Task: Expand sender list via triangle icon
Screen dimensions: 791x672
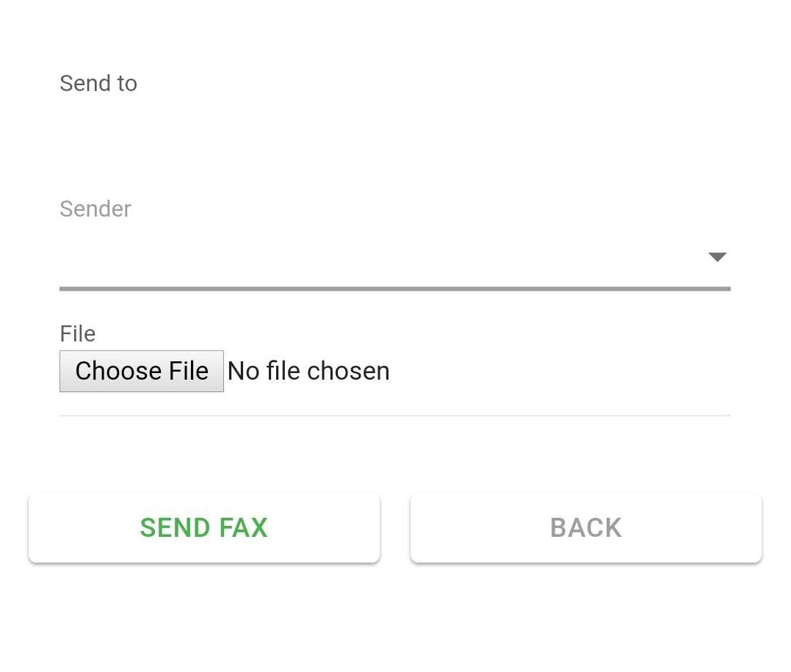Action: click(717, 257)
